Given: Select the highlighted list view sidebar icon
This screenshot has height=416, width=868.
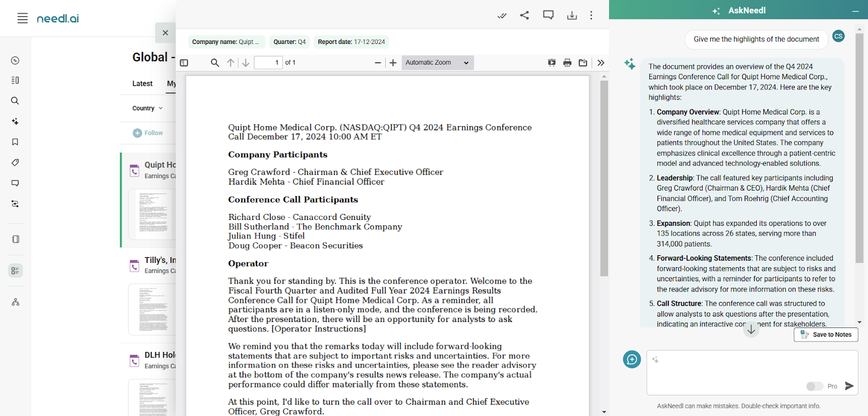Looking at the screenshot, I should click(15, 270).
